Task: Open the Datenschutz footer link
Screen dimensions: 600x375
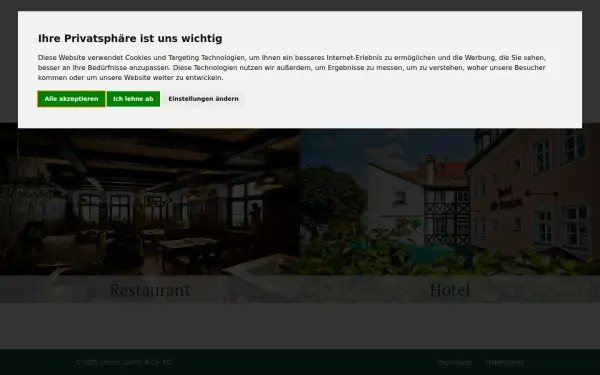Action: pyautogui.click(x=505, y=362)
